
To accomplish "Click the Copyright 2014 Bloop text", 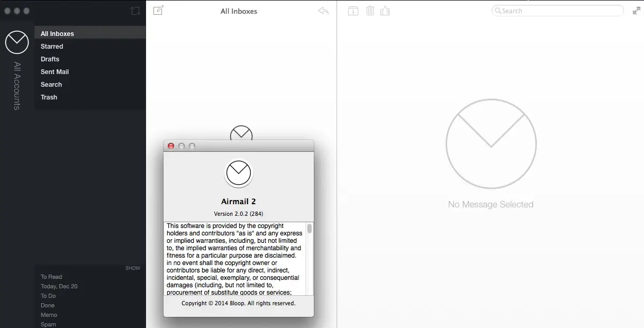I will click(x=239, y=303).
